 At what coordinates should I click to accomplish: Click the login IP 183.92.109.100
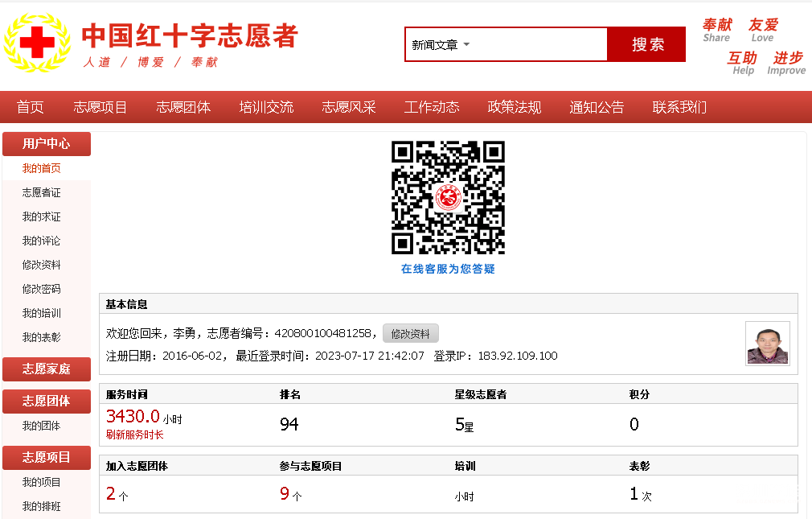coord(518,356)
